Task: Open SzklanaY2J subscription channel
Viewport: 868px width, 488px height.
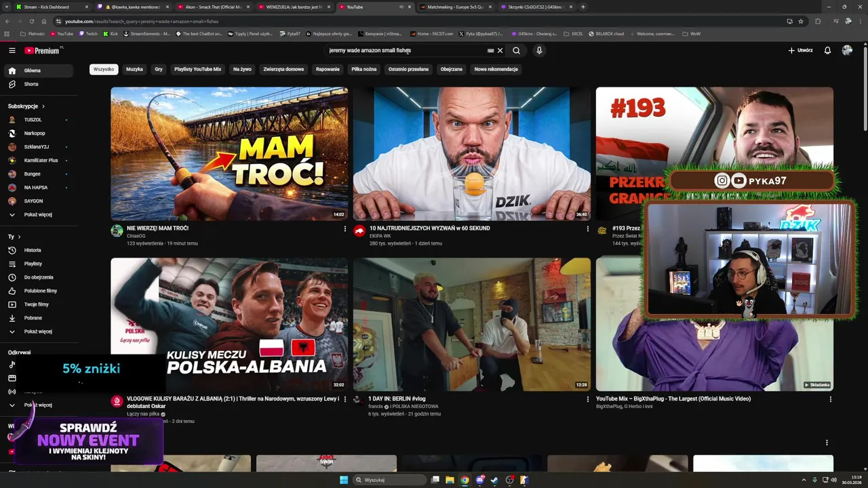Action: [38, 147]
